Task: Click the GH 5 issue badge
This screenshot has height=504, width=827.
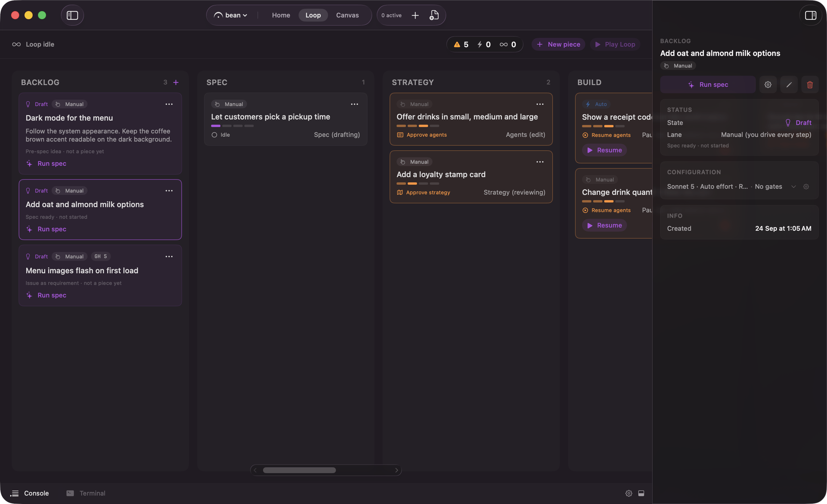Action: (x=101, y=256)
